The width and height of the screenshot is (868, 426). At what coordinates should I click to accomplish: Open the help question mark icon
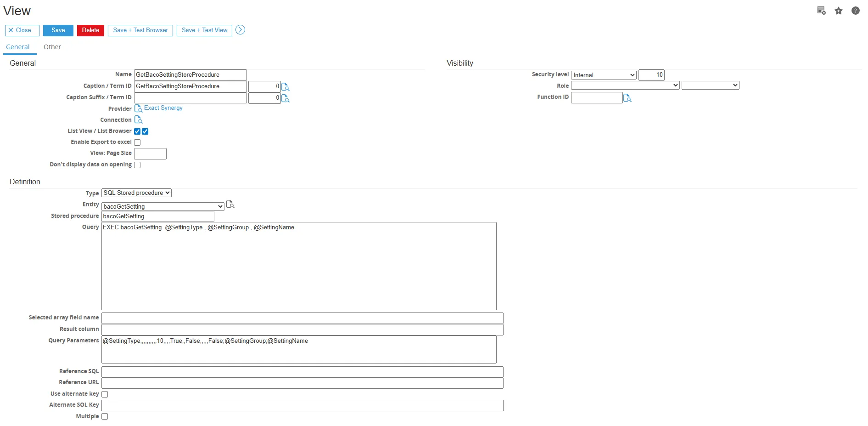click(x=855, y=11)
